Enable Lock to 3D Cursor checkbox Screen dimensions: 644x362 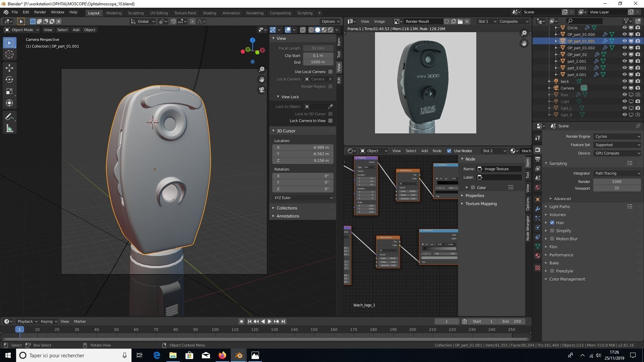point(330,114)
